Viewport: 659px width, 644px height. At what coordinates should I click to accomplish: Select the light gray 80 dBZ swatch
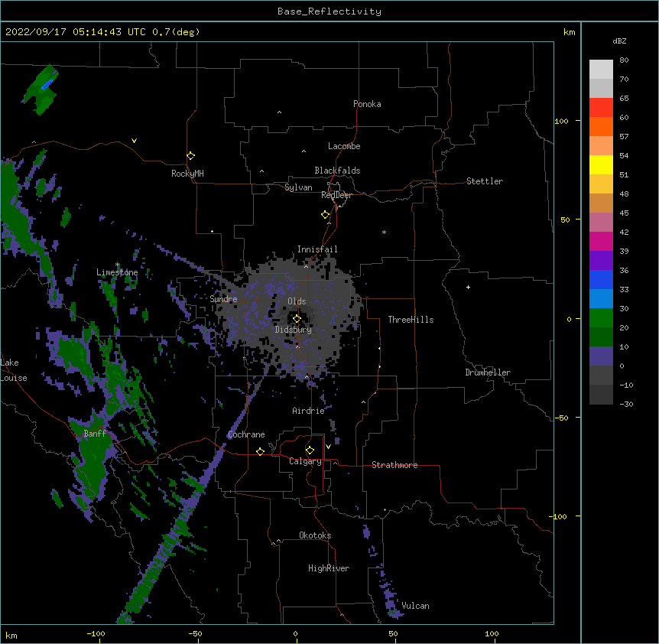[x=601, y=70]
